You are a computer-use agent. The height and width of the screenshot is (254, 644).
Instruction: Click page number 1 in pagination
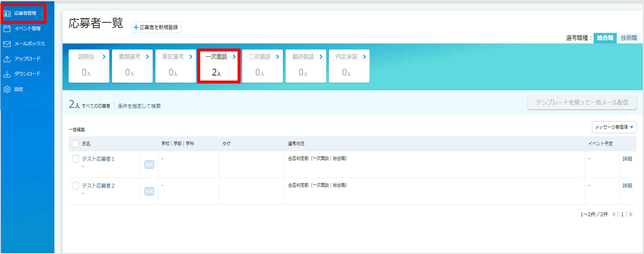pyautogui.click(x=622, y=214)
